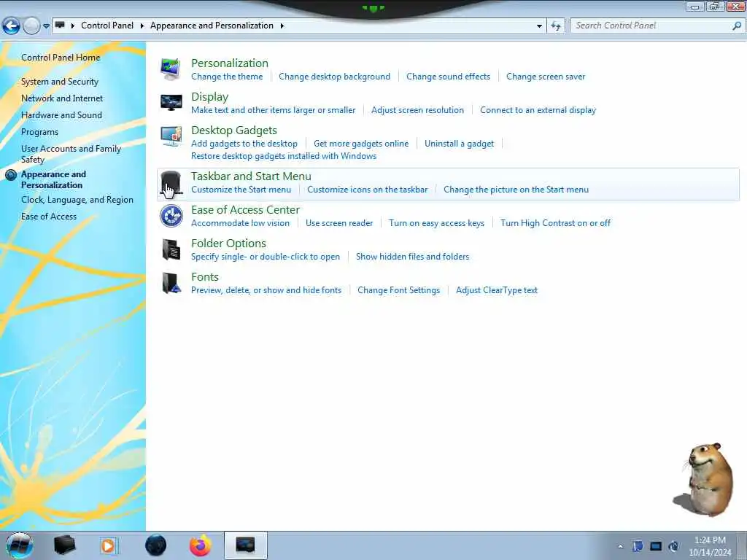Launch the media player taskbar icon
The width and height of the screenshot is (747, 560).
(x=109, y=545)
